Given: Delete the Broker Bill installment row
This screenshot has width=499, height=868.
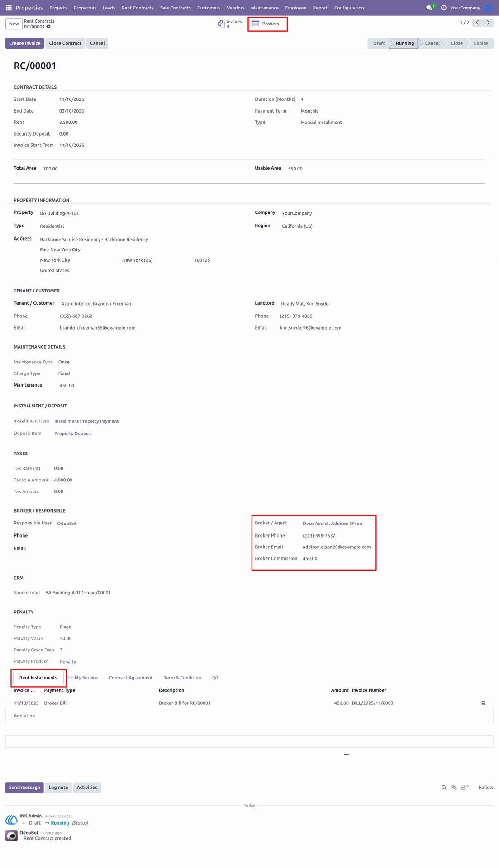Looking at the screenshot, I should [483, 703].
